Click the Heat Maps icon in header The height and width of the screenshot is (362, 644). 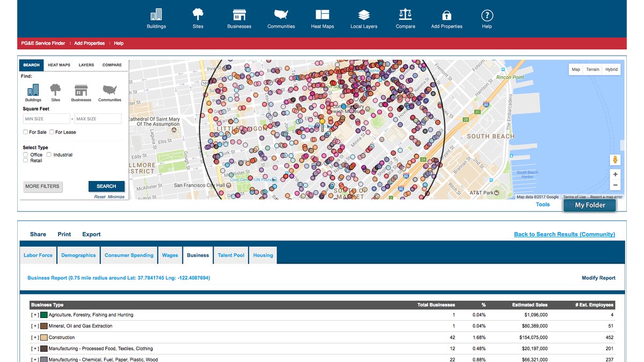[x=322, y=15]
